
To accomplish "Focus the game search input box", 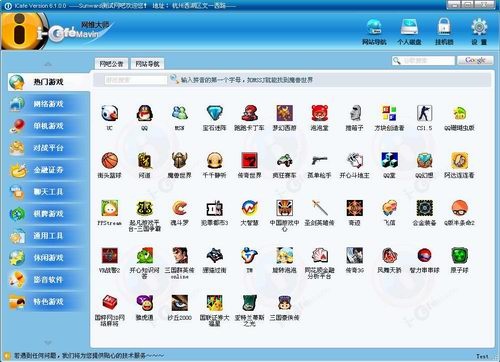I will tap(135, 80).
